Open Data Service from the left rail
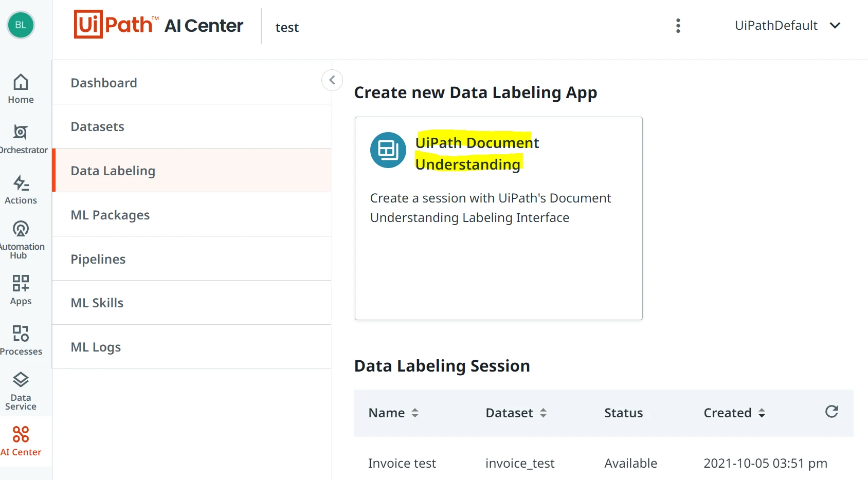Viewport: 868px width, 480px height. coord(21,391)
